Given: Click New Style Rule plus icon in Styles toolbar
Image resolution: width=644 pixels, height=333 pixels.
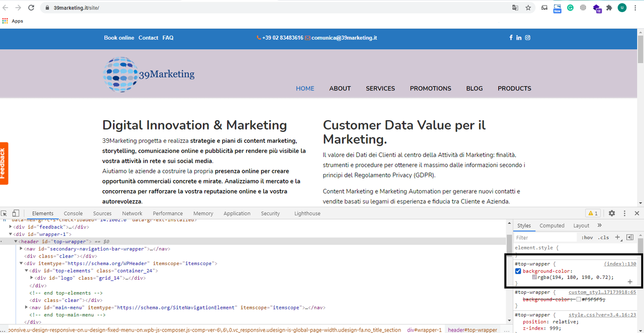Looking at the screenshot, I should (x=617, y=237).
